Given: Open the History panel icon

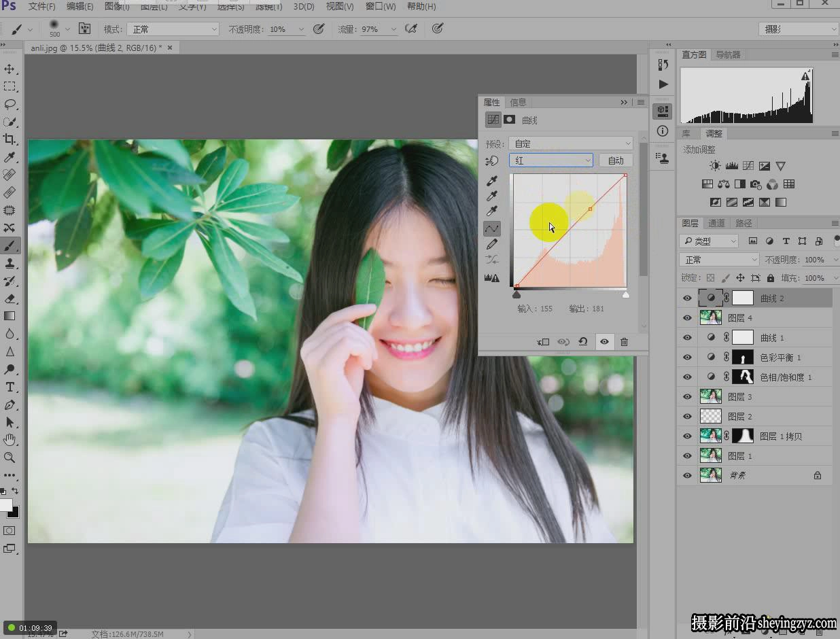Looking at the screenshot, I should click(663, 65).
